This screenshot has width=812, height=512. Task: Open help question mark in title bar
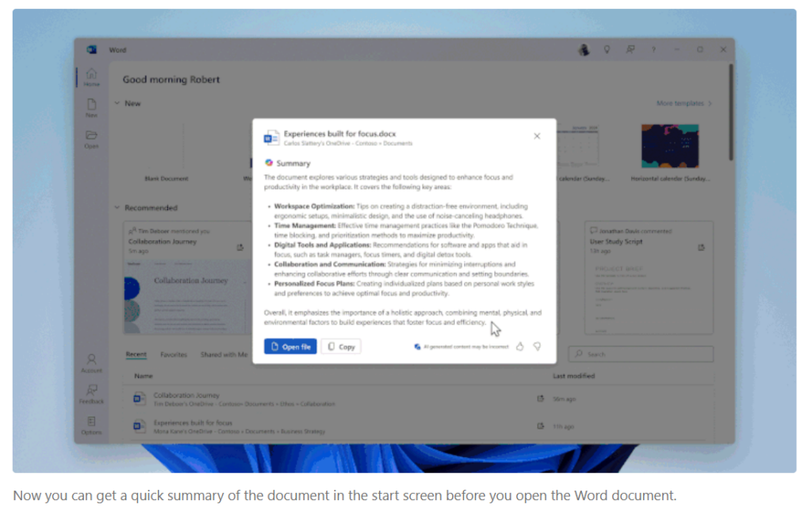[x=653, y=50]
